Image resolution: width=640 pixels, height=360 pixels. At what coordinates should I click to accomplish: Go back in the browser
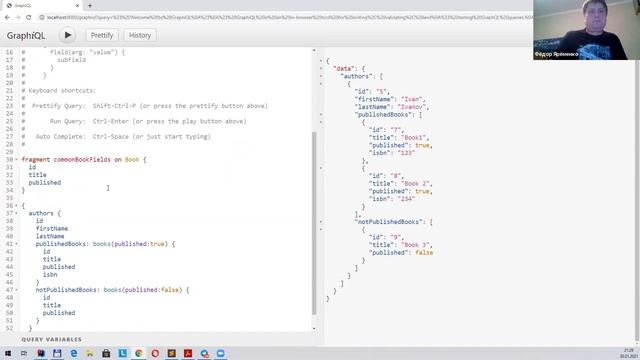7,17
